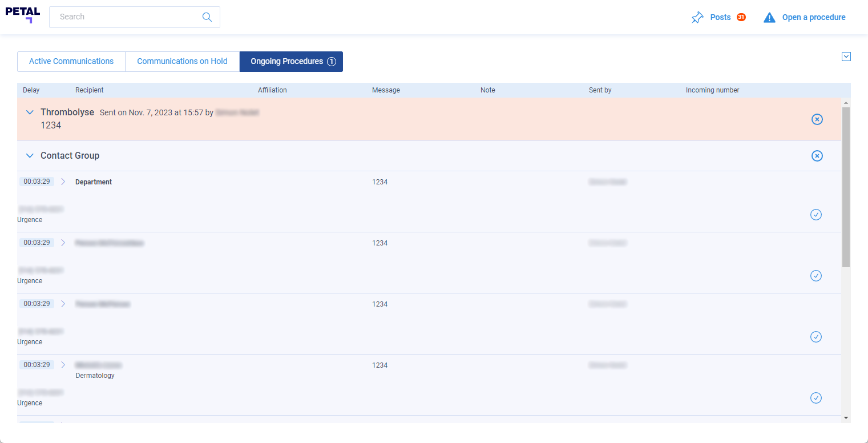Screen dimensions: 868x443
Task: Click the checkmark icon in Department row
Action: tap(816, 215)
